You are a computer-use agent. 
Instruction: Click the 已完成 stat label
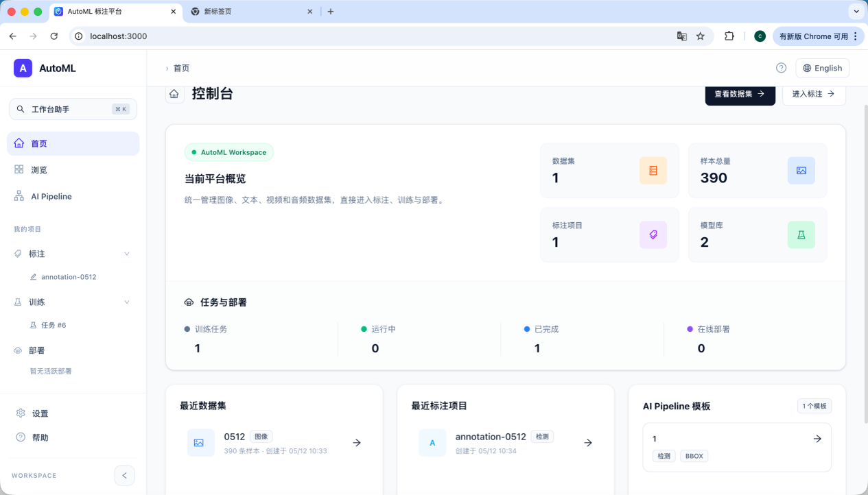[x=546, y=329]
